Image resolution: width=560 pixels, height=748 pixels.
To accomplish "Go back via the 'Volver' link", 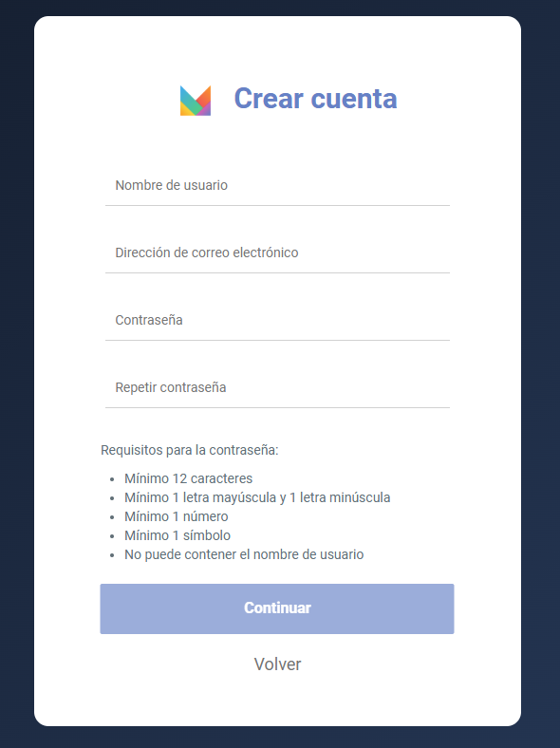I will (x=277, y=664).
